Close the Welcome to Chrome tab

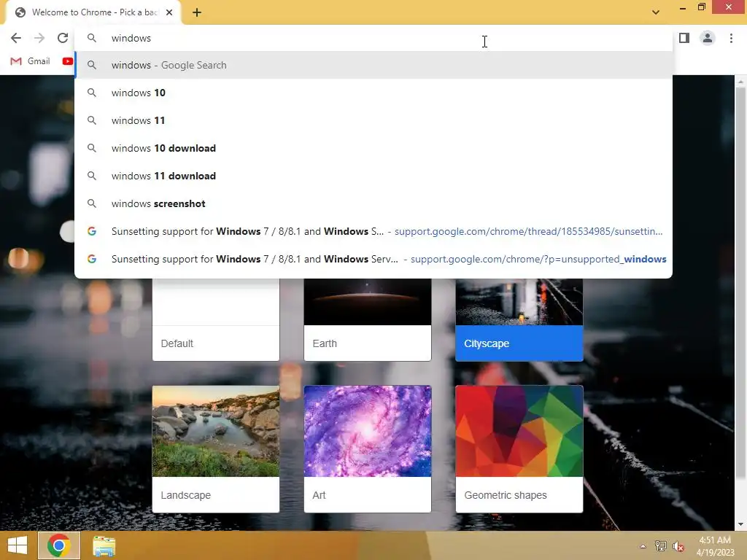169,12
